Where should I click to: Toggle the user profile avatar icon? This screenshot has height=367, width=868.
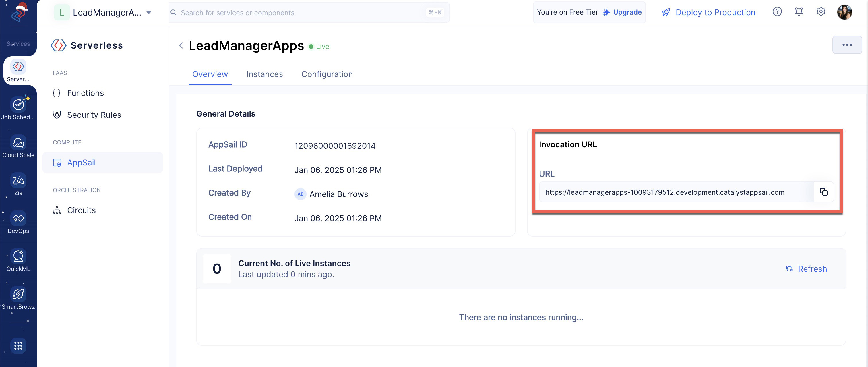(844, 11)
